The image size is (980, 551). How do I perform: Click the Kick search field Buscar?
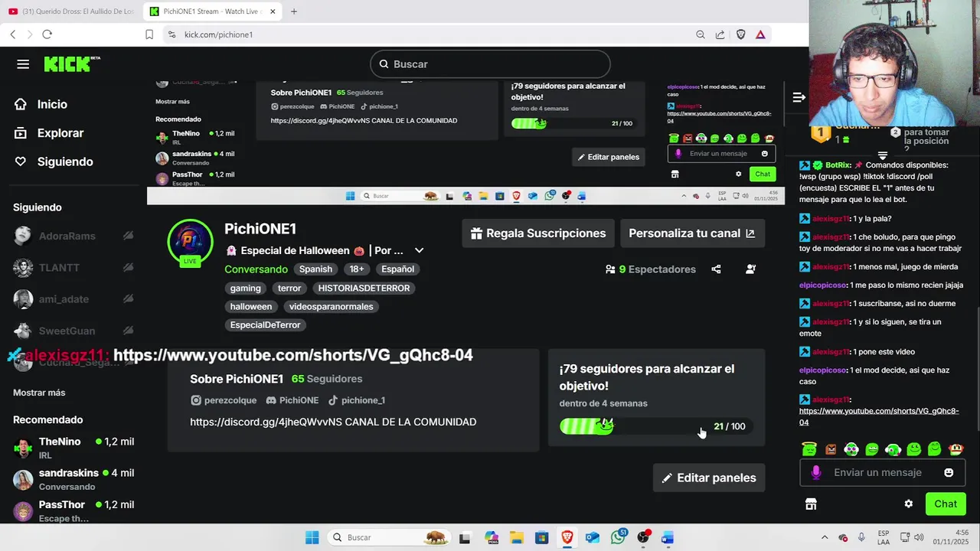tap(490, 64)
